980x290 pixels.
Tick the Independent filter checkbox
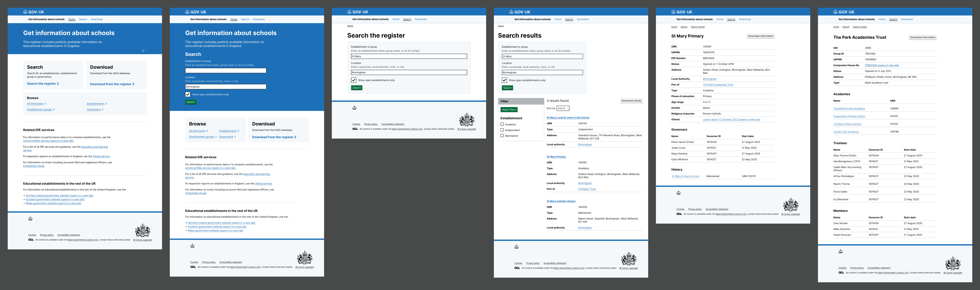click(x=502, y=130)
